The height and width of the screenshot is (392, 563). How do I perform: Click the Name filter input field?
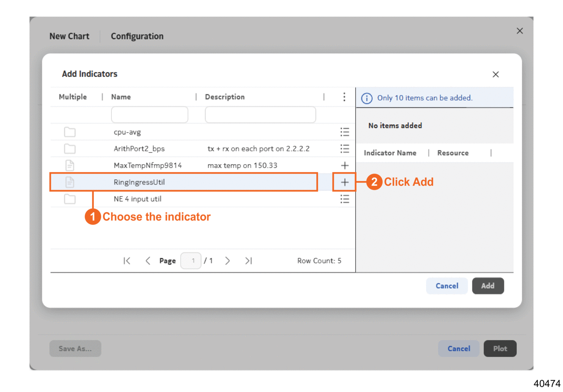coord(149,115)
